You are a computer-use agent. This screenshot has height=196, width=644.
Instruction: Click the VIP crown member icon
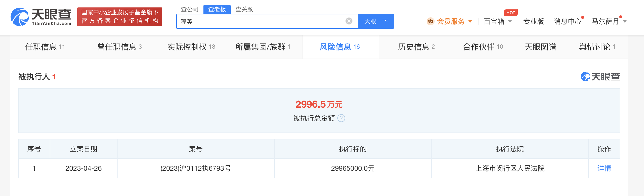tap(430, 21)
